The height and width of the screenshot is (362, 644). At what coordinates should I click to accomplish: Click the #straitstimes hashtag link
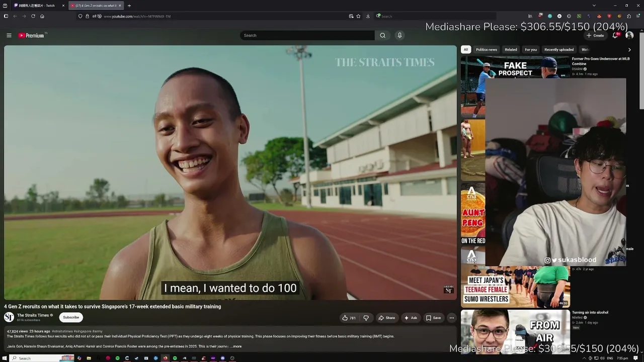pyautogui.click(x=62, y=331)
